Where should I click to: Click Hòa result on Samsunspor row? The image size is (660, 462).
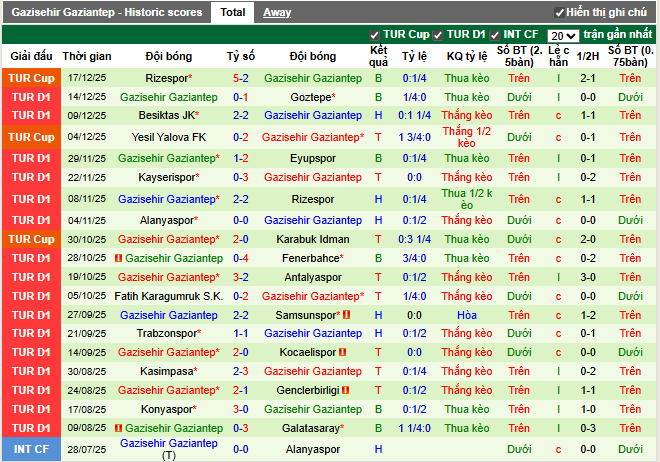coord(467,315)
